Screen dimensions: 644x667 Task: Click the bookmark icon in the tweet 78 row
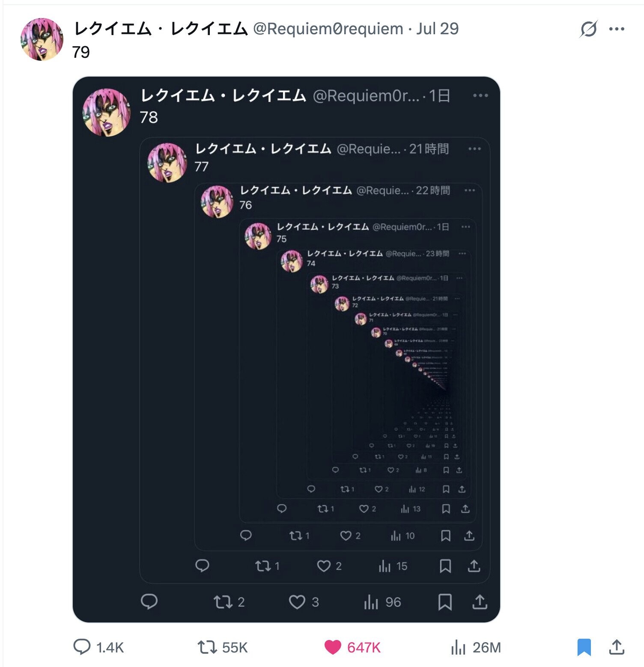click(445, 602)
